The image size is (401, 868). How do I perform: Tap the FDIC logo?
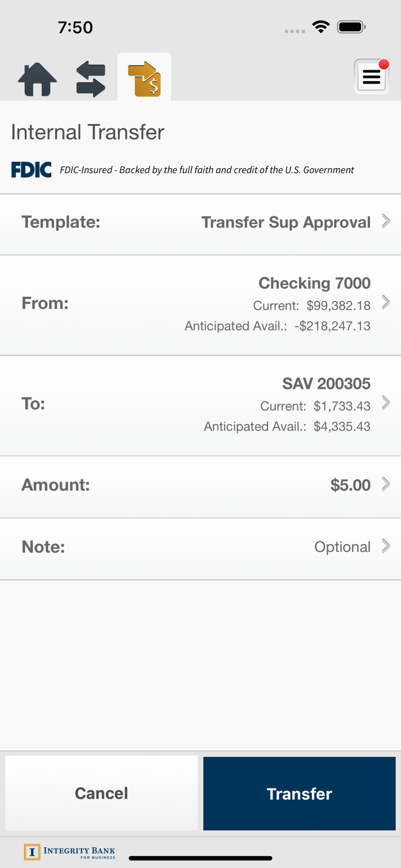coord(31,170)
